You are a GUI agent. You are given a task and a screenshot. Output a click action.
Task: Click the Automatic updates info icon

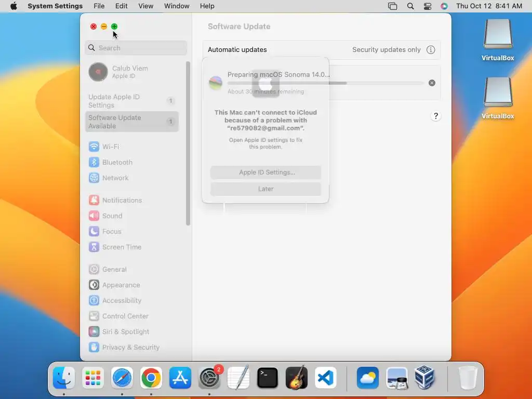coord(431,50)
